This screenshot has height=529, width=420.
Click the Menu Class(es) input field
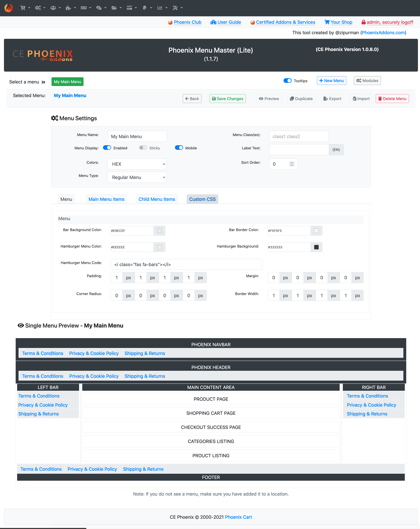[299, 136]
